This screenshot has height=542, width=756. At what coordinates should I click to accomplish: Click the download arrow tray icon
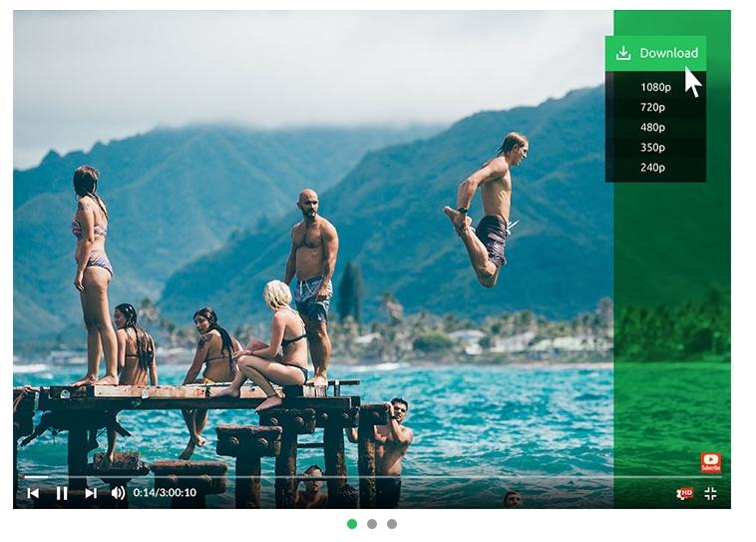click(x=623, y=53)
